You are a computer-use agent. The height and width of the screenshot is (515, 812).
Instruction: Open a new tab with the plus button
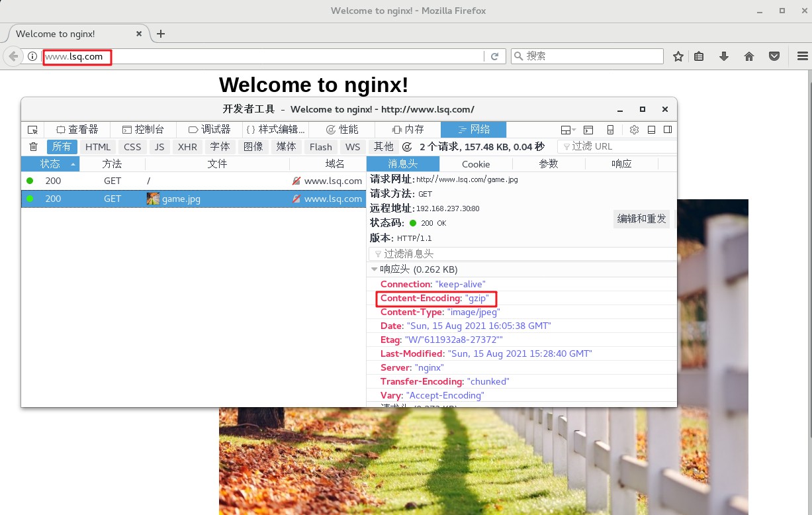coord(160,34)
